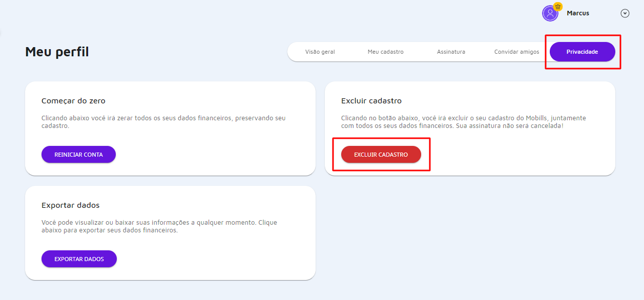644x300 pixels.
Task: Click the REINICIAR CONTA button
Action: click(78, 154)
